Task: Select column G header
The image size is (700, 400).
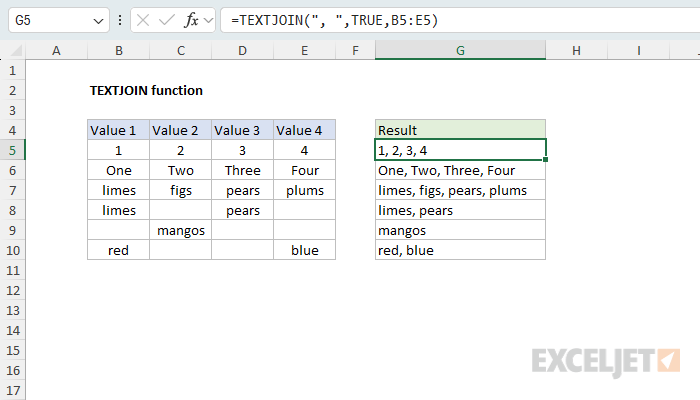Action: (x=460, y=50)
